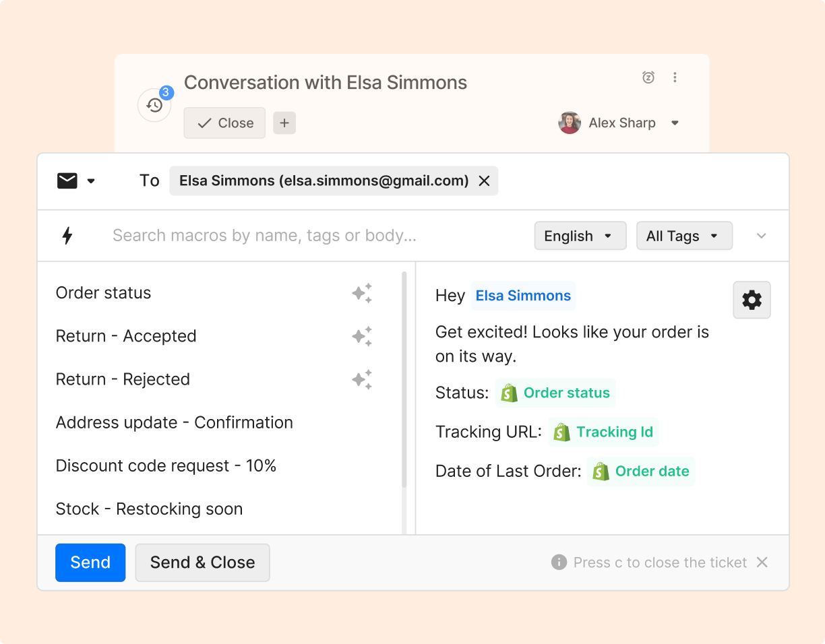Open template settings via the gear icon
The height and width of the screenshot is (644, 825).
point(752,300)
